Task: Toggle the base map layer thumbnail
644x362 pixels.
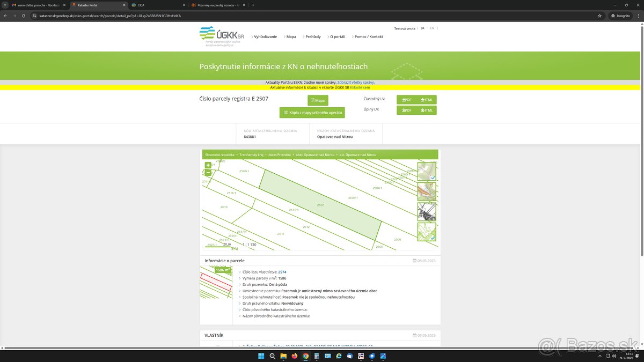Action: 427,172
